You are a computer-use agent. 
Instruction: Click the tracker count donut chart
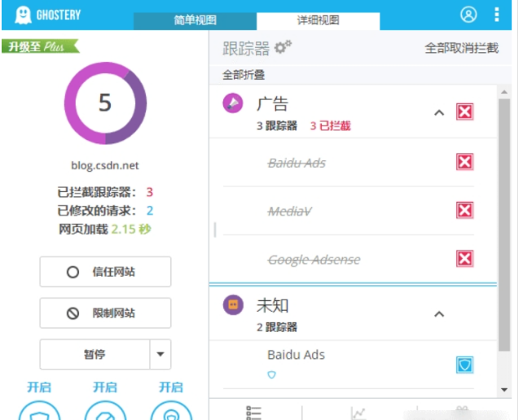[105, 103]
